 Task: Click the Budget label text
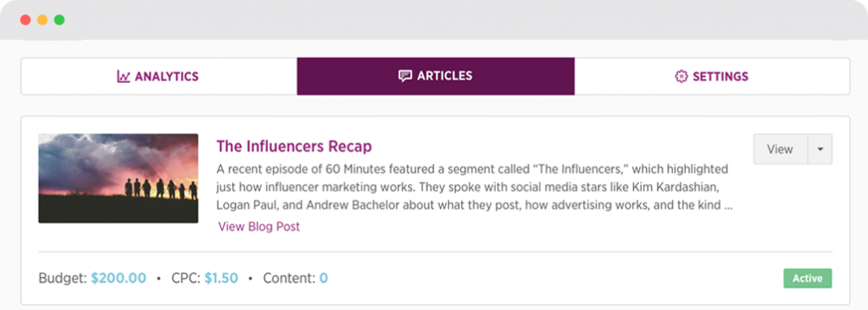(63, 278)
